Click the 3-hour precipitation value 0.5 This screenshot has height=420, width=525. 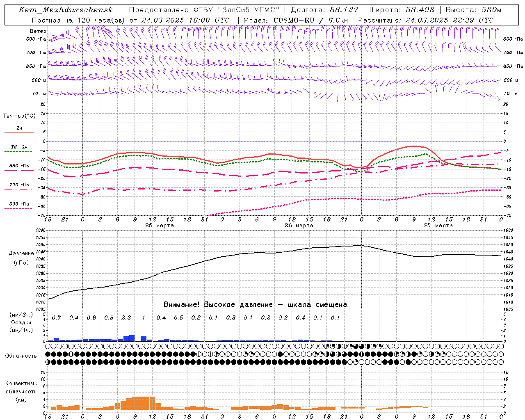pos(178,317)
